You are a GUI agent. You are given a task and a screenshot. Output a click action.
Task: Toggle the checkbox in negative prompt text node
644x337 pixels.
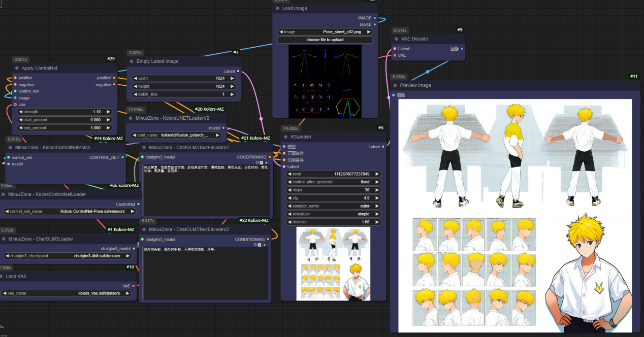pos(260,245)
